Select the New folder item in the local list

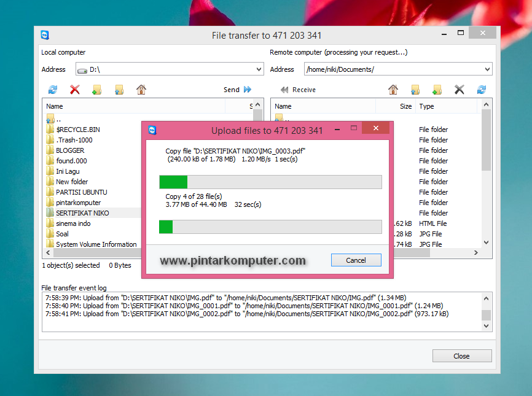(x=72, y=182)
